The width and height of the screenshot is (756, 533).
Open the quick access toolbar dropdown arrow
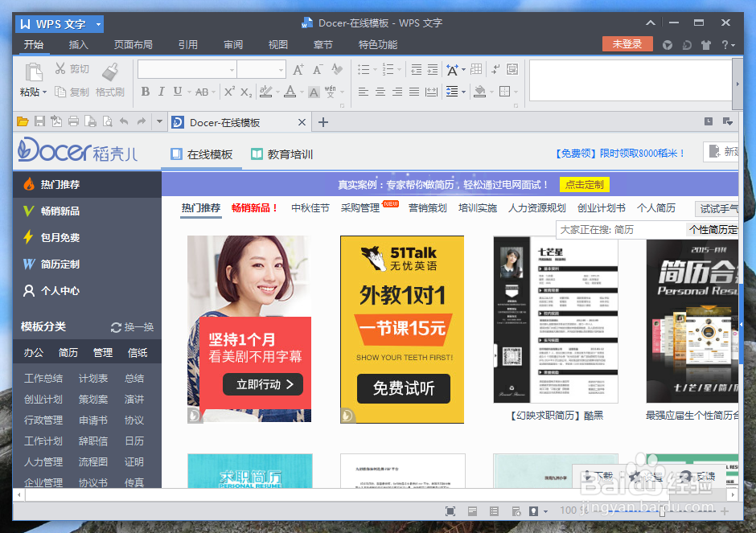point(159,122)
